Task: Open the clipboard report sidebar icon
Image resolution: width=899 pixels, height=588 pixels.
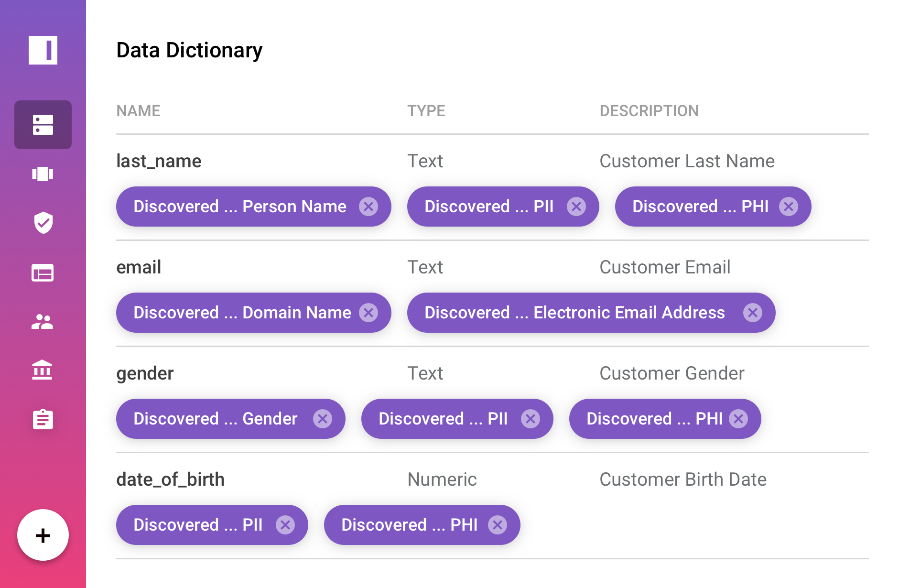Action: [43, 419]
